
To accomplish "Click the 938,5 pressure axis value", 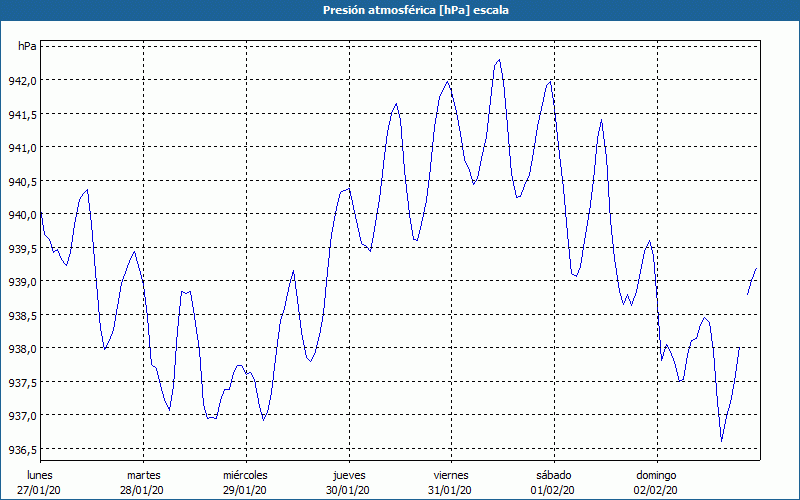I will pos(23,315).
